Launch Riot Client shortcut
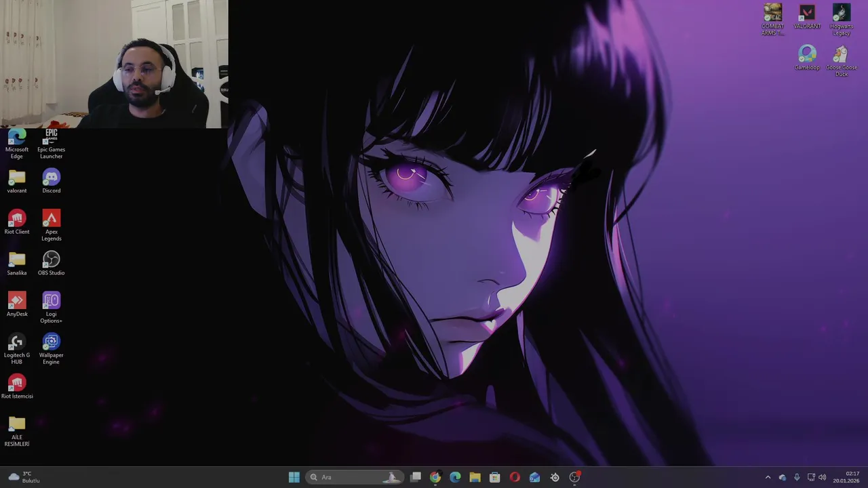Viewport: 868px width, 488px height. point(17,222)
